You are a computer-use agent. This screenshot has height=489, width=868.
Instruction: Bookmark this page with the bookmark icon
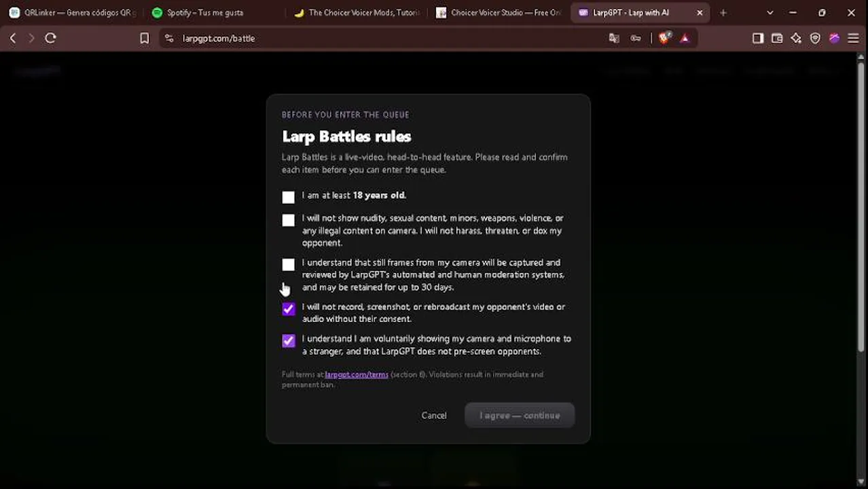(144, 39)
